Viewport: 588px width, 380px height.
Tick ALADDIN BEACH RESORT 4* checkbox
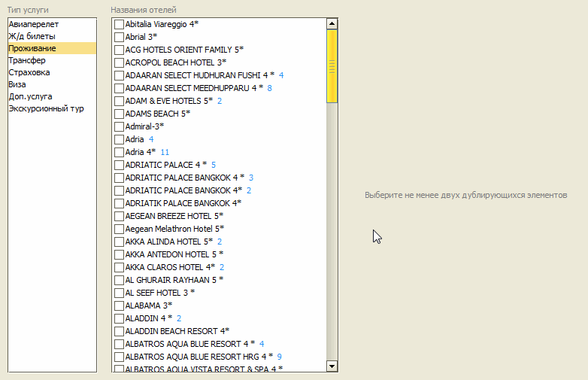coord(119,331)
